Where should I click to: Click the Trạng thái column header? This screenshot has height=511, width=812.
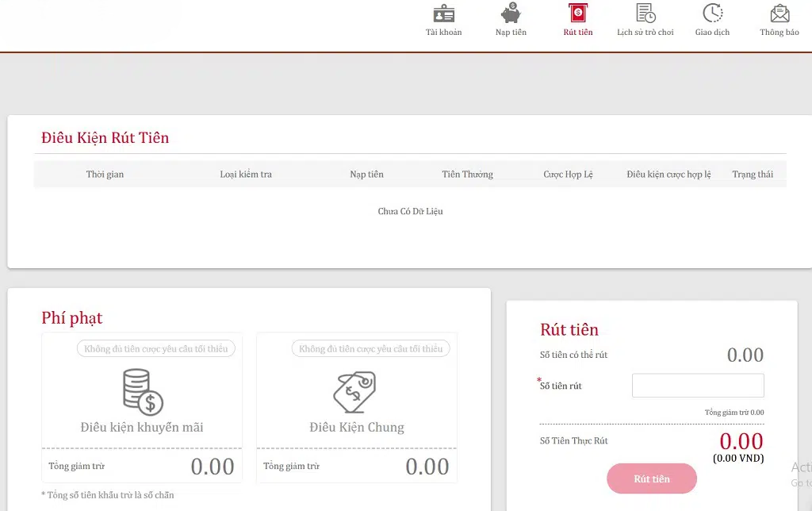click(x=753, y=175)
